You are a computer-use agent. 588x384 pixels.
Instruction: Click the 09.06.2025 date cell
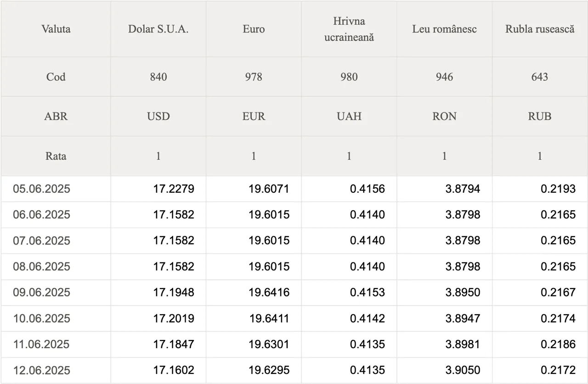(41, 292)
